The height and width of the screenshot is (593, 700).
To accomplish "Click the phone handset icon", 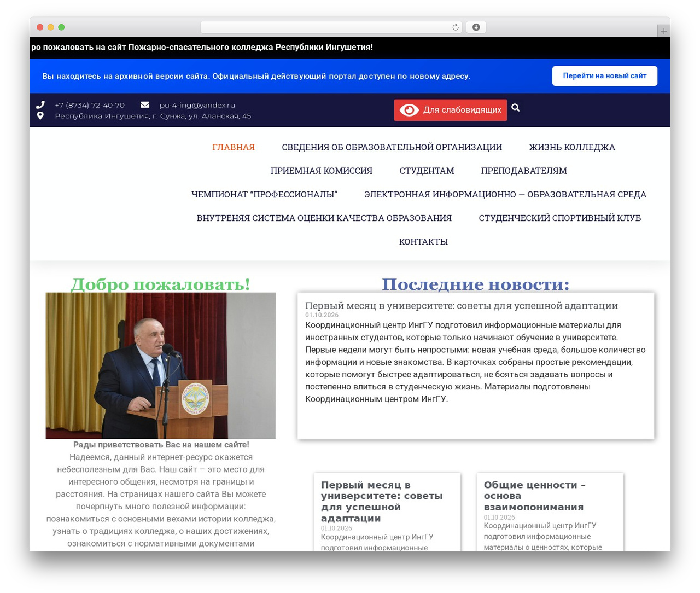I will (x=40, y=105).
